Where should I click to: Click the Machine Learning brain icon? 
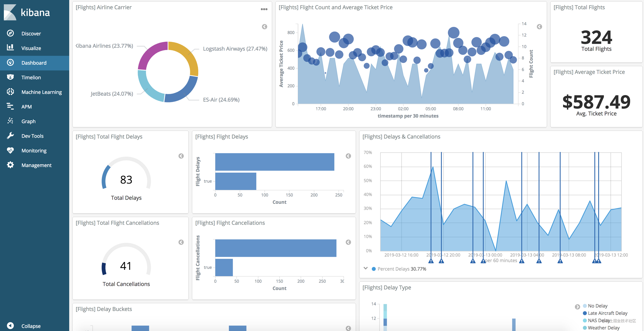(x=10, y=92)
